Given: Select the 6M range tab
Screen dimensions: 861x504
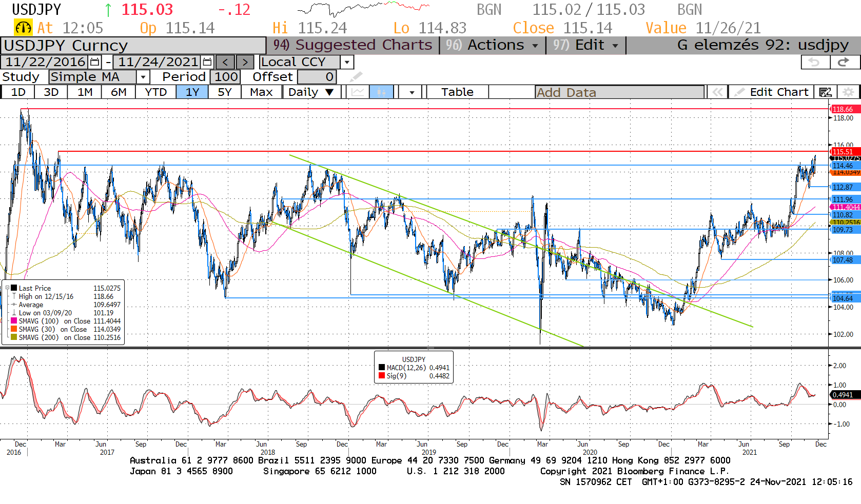Looking at the screenshot, I should [x=119, y=92].
